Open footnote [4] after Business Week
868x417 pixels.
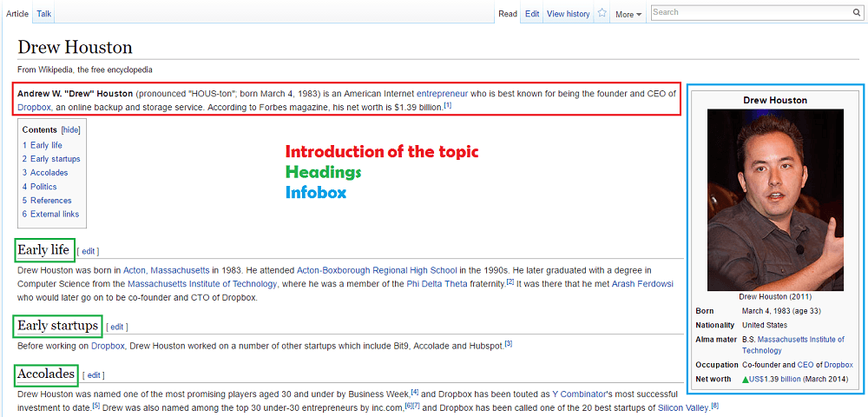point(415,393)
